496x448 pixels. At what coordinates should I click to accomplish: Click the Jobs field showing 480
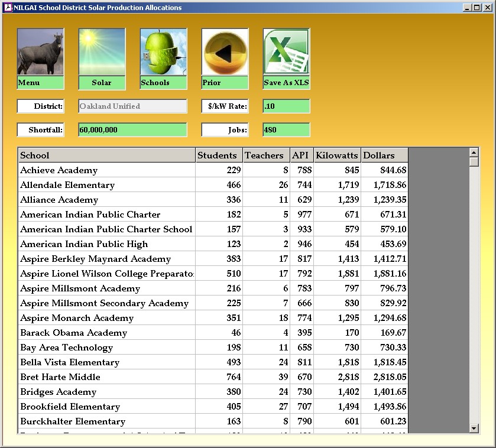[x=286, y=130]
